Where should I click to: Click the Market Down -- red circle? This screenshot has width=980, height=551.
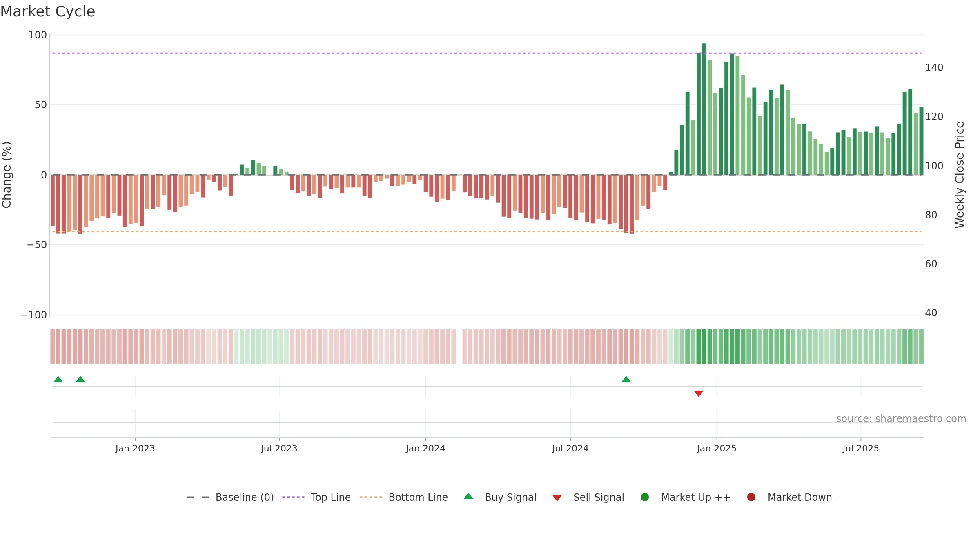[x=751, y=497]
